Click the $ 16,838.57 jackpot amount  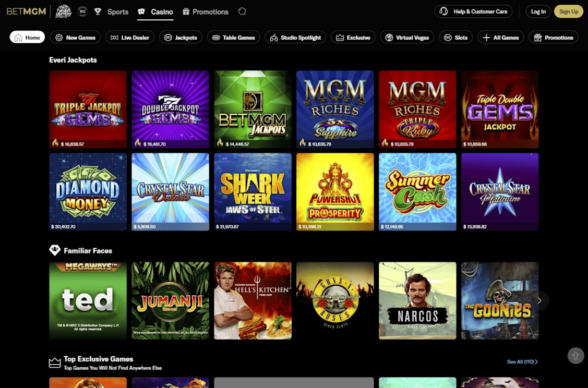click(73, 144)
